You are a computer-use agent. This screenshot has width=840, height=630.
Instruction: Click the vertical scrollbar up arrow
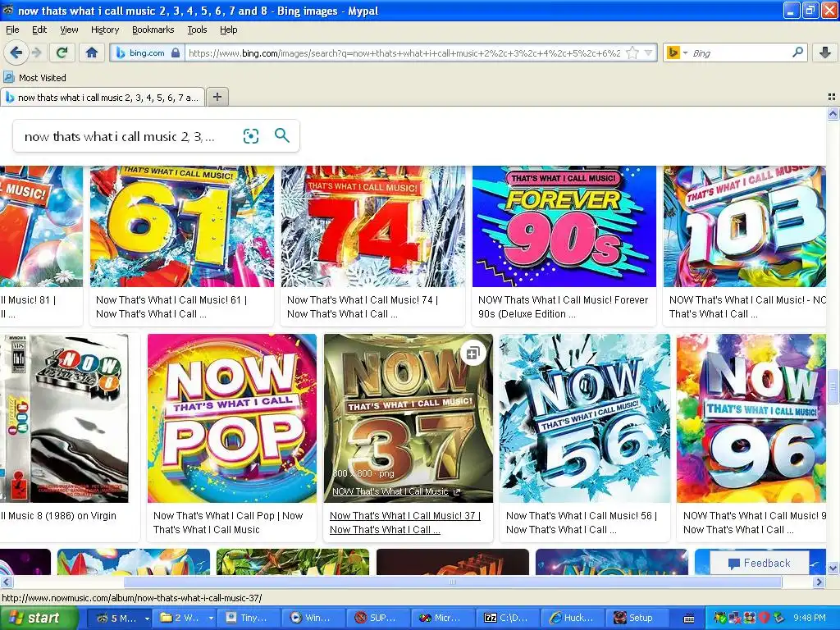833,113
